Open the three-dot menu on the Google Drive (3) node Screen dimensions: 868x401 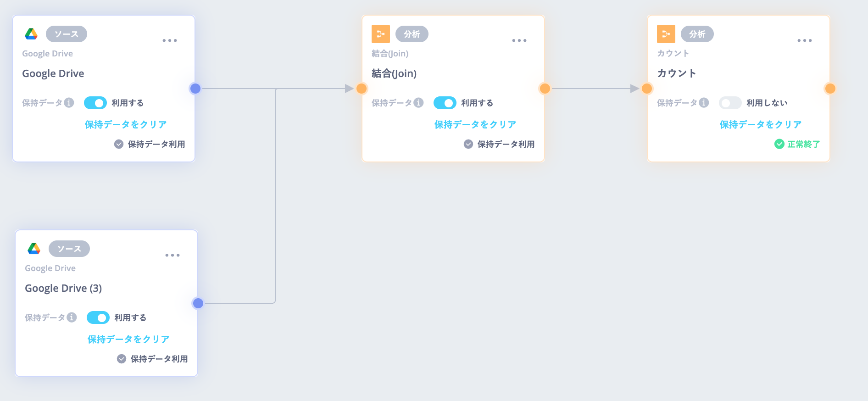coord(172,255)
